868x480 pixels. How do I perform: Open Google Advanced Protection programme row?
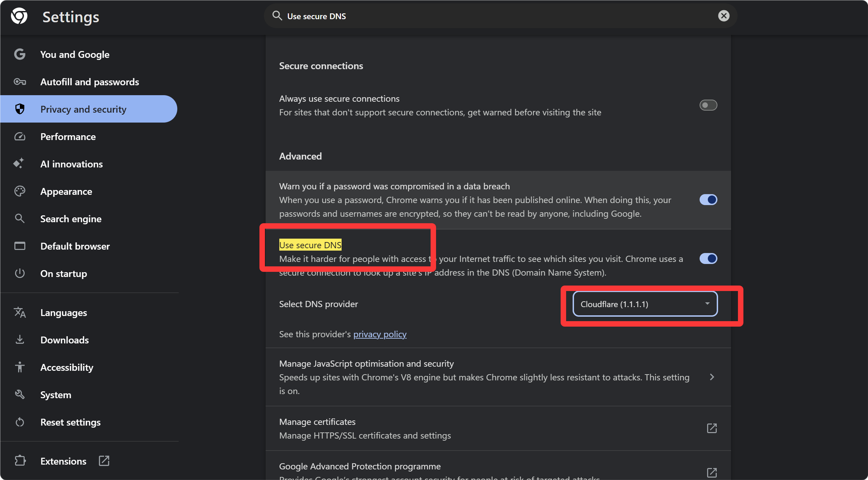pos(498,466)
